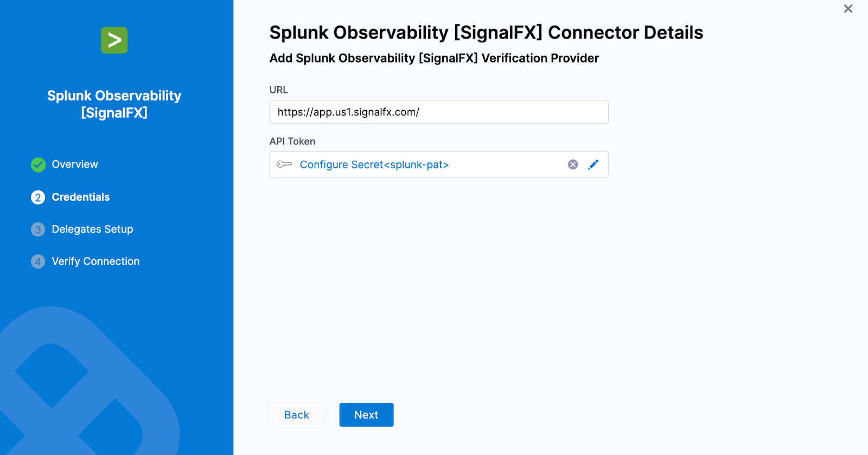Click the numbered circle for Verify Connection
868x455 pixels.
pyautogui.click(x=37, y=261)
